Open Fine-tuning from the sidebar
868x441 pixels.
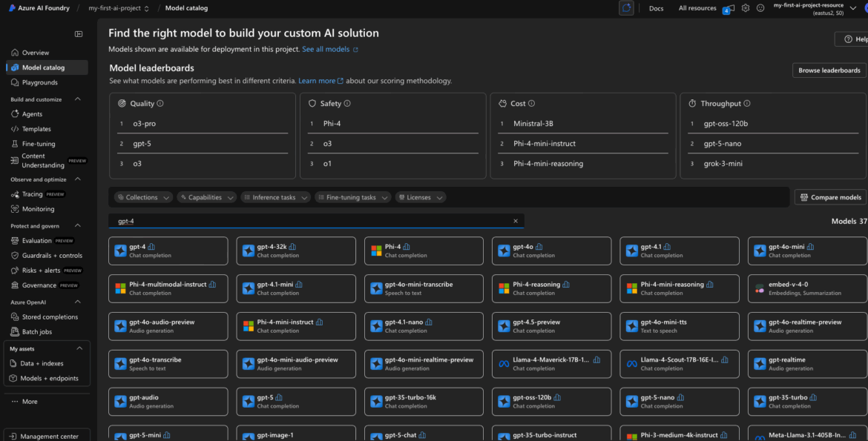pyautogui.click(x=39, y=144)
